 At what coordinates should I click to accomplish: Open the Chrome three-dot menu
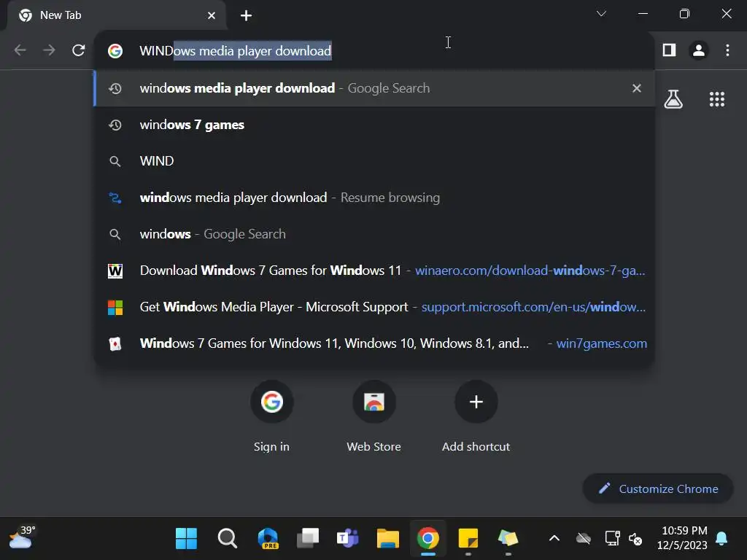click(x=727, y=50)
